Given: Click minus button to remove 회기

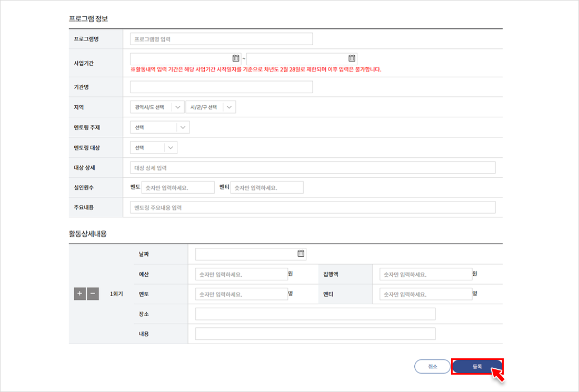Looking at the screenshot, I should pos(93,294).
